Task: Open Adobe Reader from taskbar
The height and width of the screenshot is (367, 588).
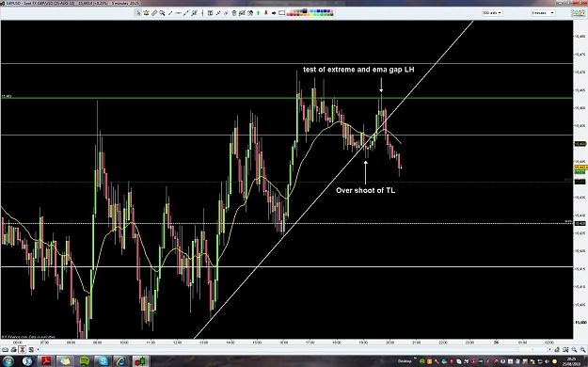Action: coord(46,361)
